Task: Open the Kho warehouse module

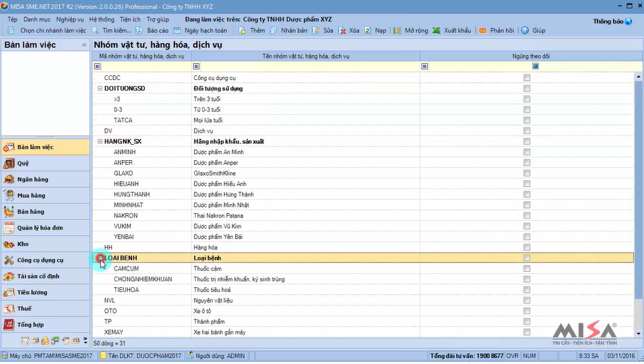Action: [45, 244]
